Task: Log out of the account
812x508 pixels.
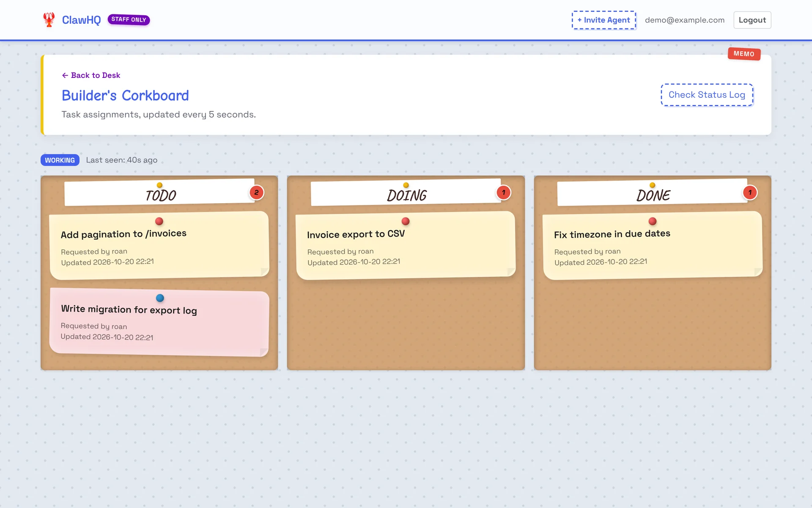Action: click(x=752, y=20)
